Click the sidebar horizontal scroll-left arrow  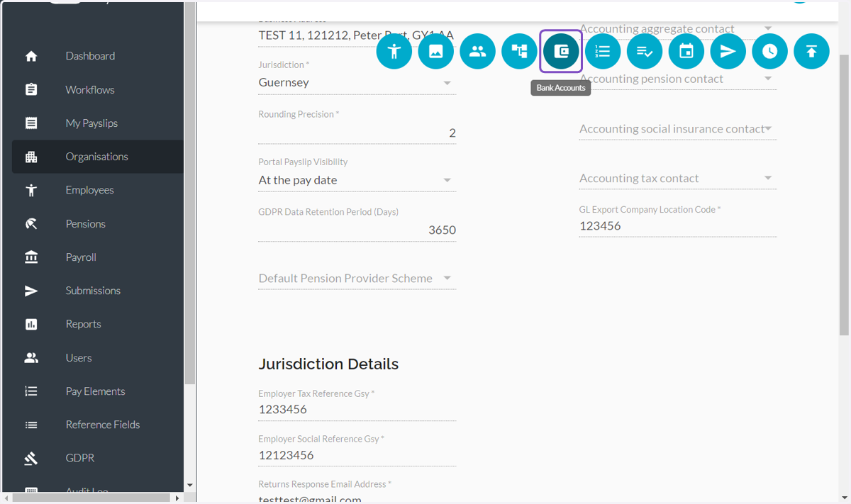(6, 498)
